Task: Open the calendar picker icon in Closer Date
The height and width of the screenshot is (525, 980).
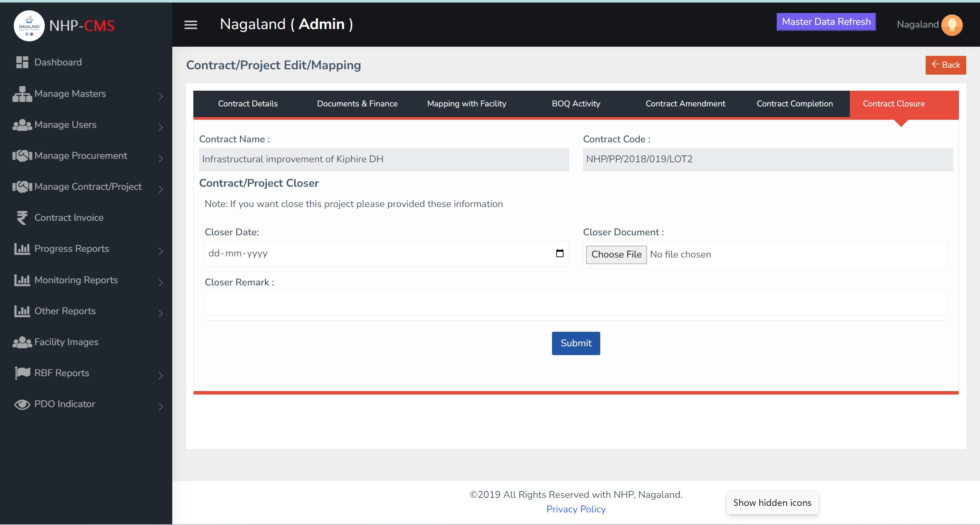Action: (559, 253)
